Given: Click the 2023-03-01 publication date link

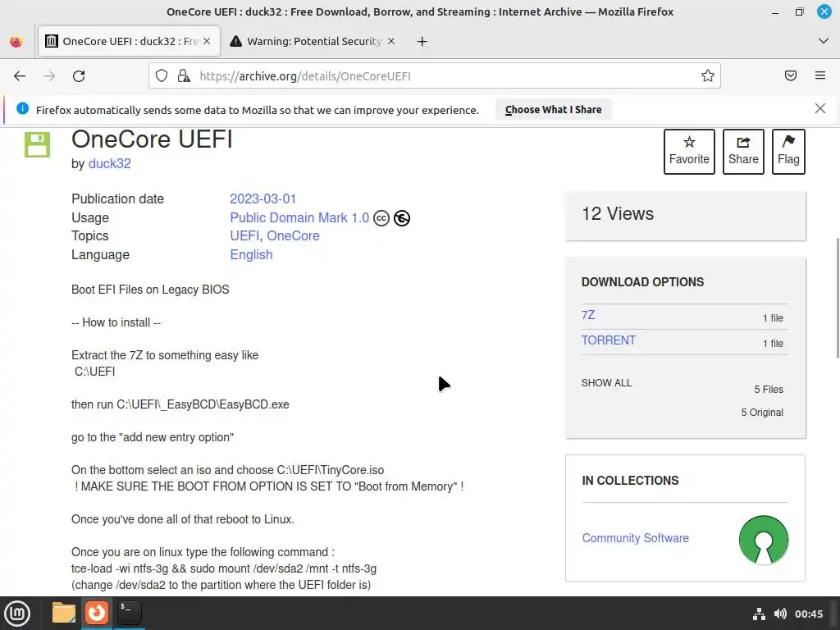Looking at the screenshot, I should click(263, 199).
